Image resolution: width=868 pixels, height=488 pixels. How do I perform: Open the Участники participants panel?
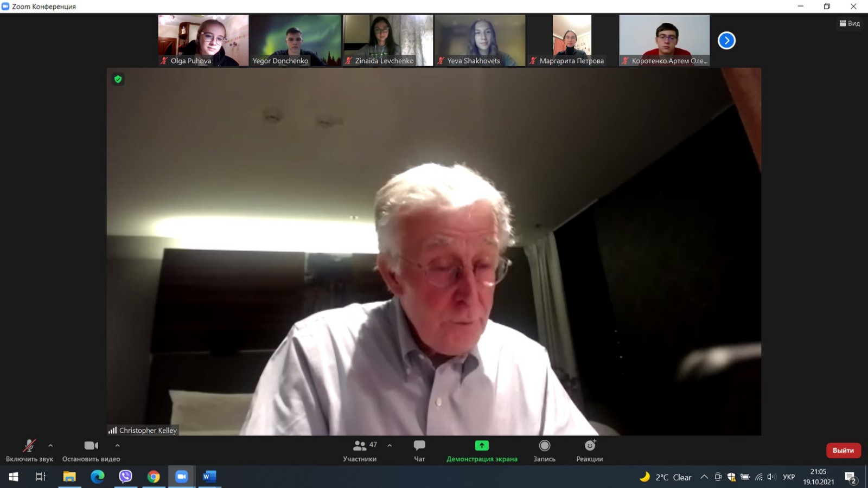click(x=360, y=451)
